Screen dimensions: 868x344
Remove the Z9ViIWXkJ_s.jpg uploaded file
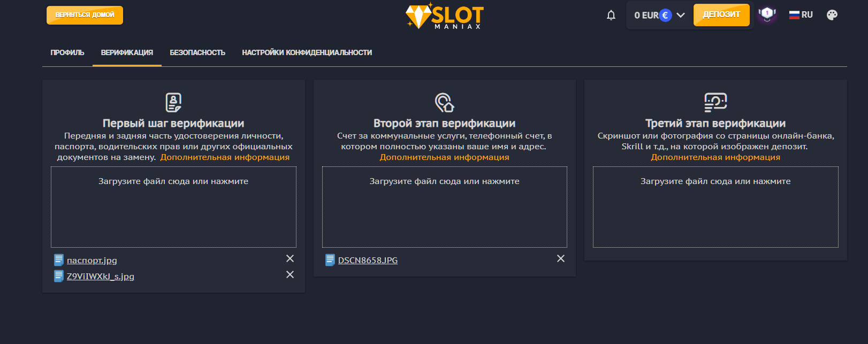pyautogui.click(x=290, y=274)
